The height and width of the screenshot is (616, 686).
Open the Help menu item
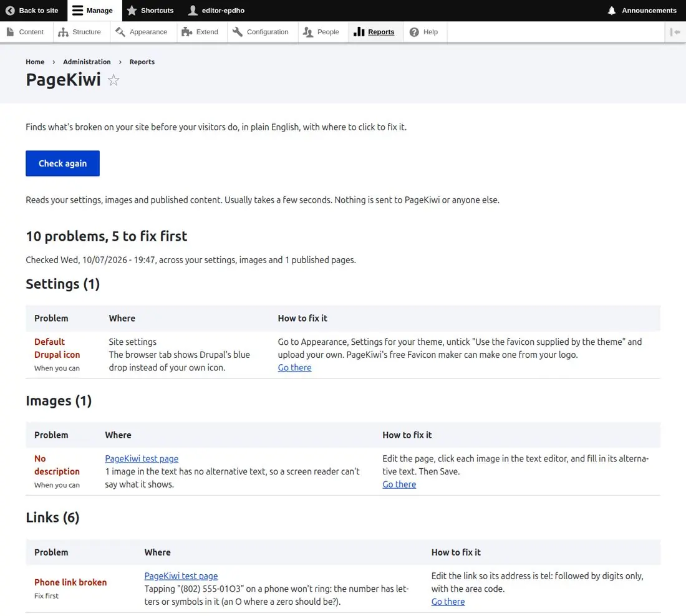tap(424, 32)
